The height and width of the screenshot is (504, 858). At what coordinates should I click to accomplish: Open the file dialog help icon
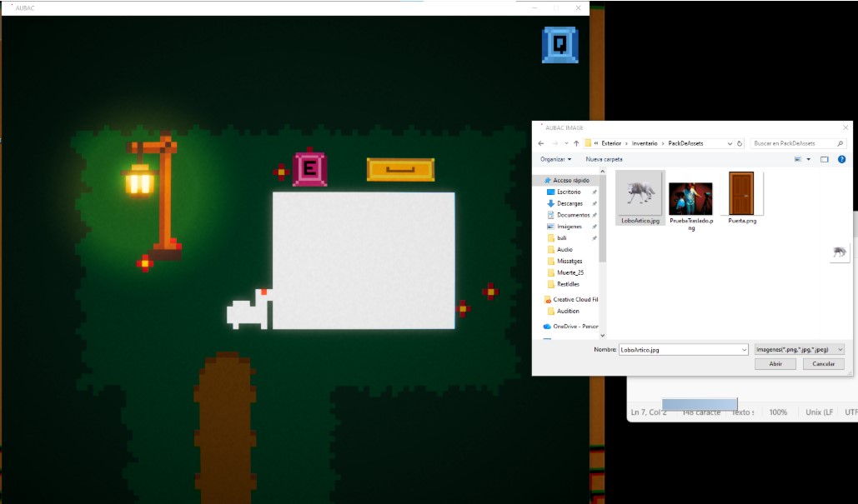(x=841, y=159)
